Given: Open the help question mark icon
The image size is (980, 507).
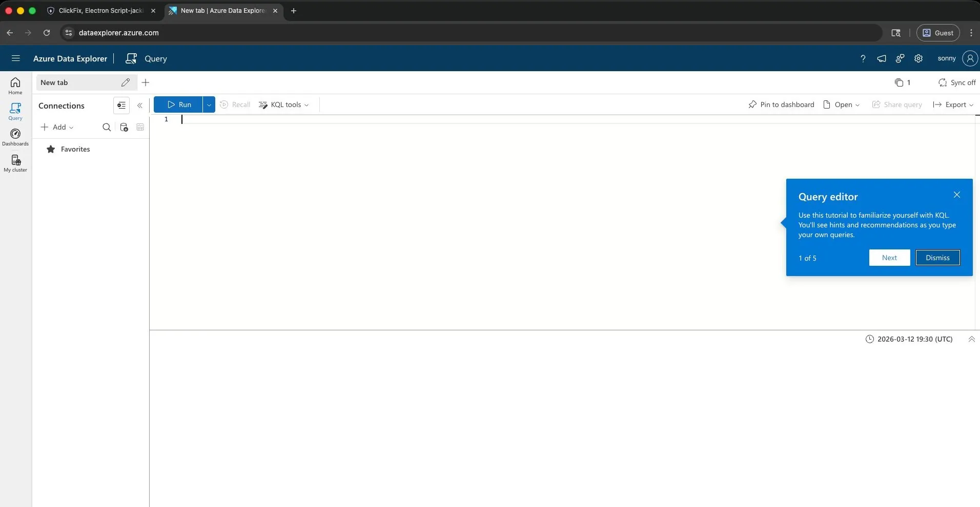Looking at the screenshot, I should [863, 58].
